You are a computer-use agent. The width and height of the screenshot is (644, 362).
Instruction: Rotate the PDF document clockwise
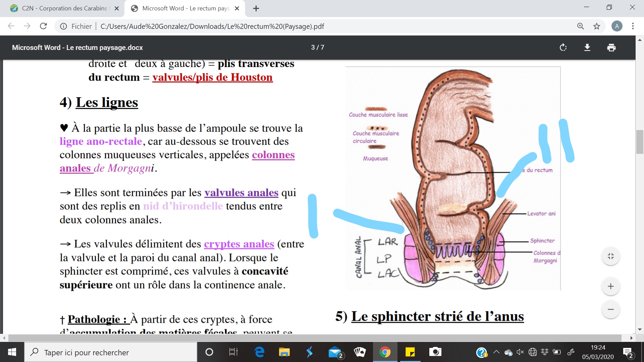pyautogui.click(x=563, y=48)
